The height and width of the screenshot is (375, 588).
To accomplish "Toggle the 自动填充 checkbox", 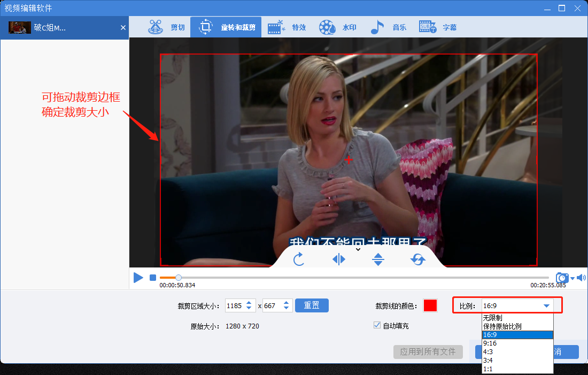I will (377, 325).
